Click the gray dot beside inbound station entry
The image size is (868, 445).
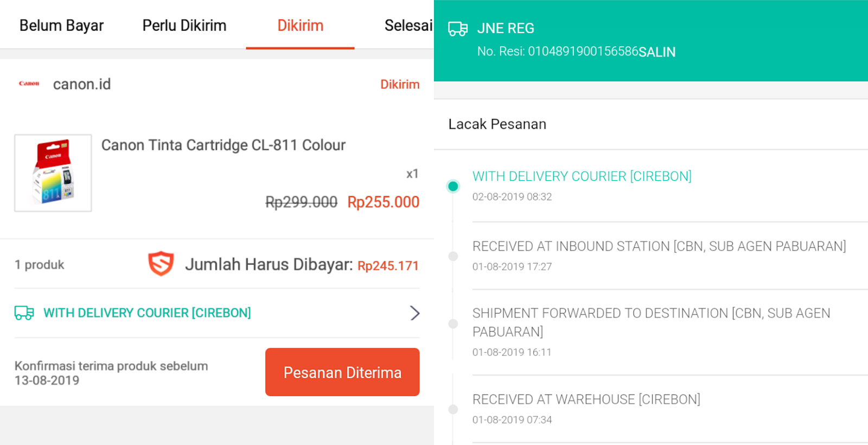(453, 256)
